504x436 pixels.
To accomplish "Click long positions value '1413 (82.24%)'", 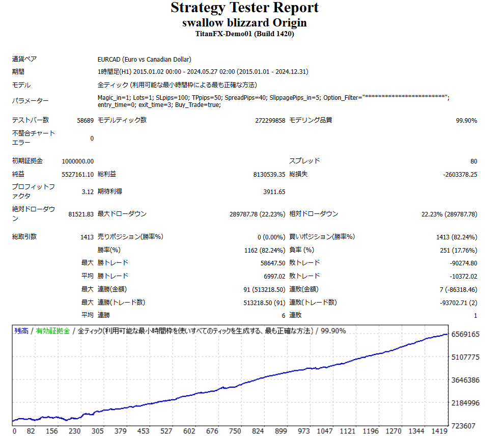I will pos(457,237).
